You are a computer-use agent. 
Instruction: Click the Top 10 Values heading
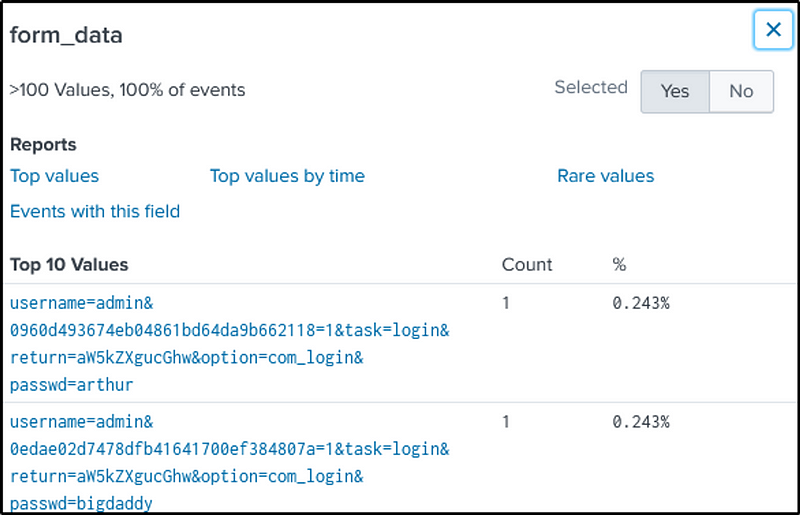[x=69, y=265]
